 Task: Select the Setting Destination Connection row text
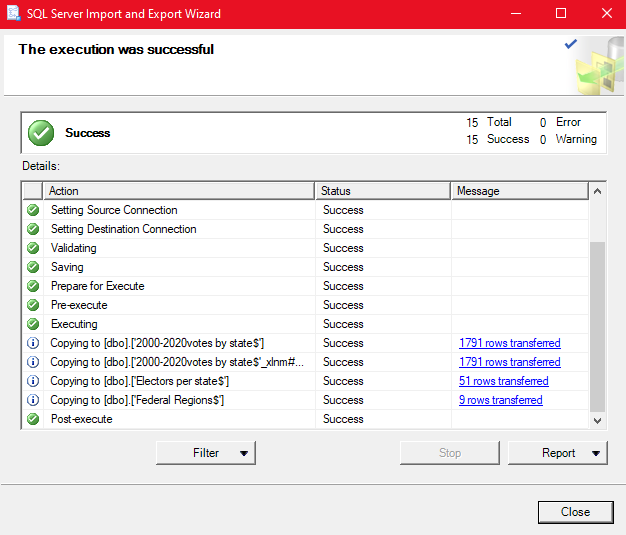point(124,229)
